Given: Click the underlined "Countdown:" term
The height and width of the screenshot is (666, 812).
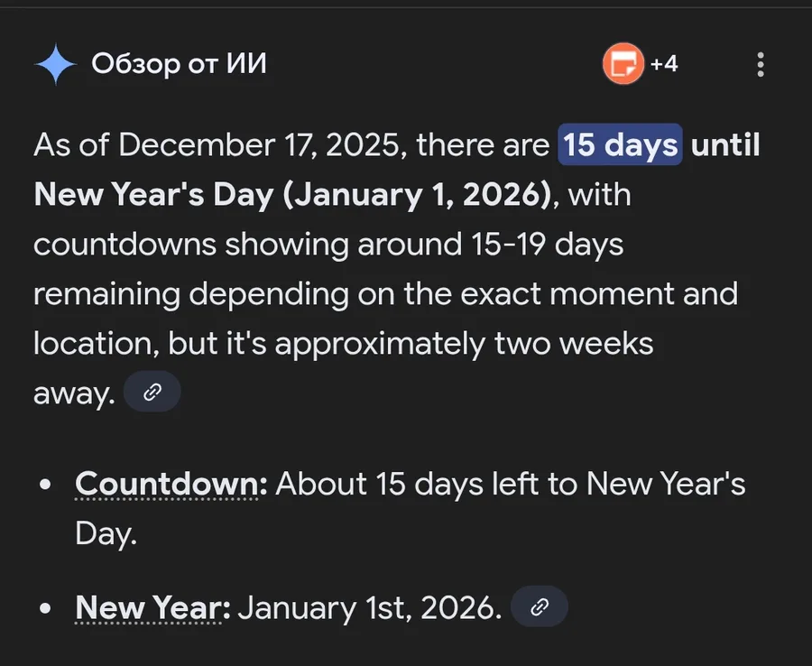Looking at the screenshot, I should (171, 485).
